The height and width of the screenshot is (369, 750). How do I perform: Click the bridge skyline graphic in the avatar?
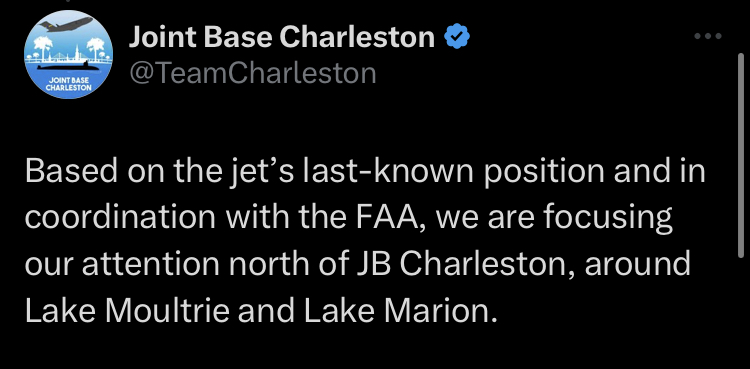click(x=68, y=56)
